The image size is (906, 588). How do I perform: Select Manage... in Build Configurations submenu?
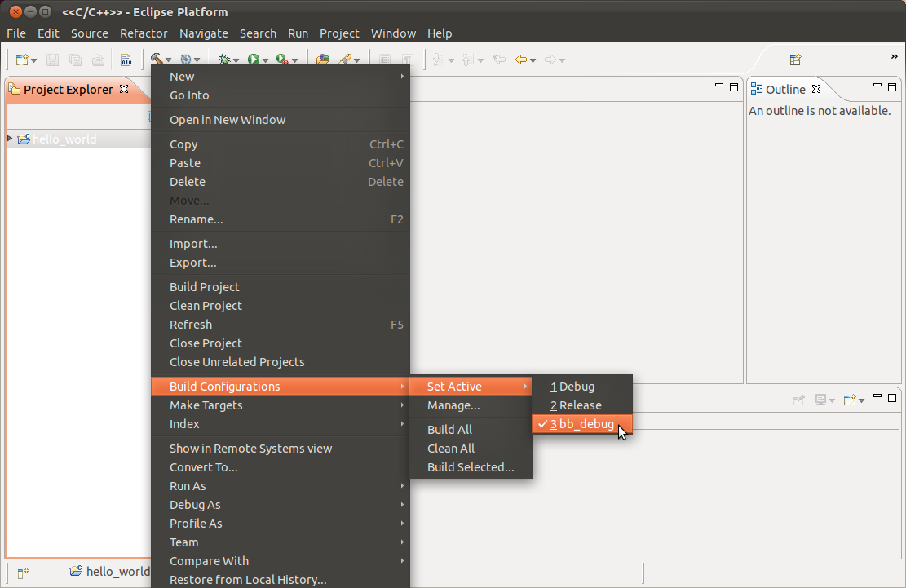[471, 405]
